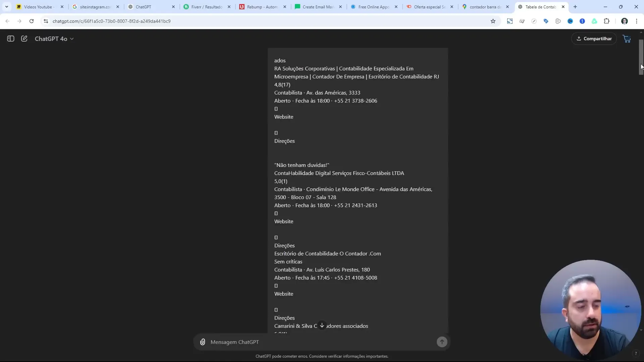Open Chrome three-dot menu
The height and width of the screenshot is (362, 644).
pyautogui.click(x=636, y=21)
